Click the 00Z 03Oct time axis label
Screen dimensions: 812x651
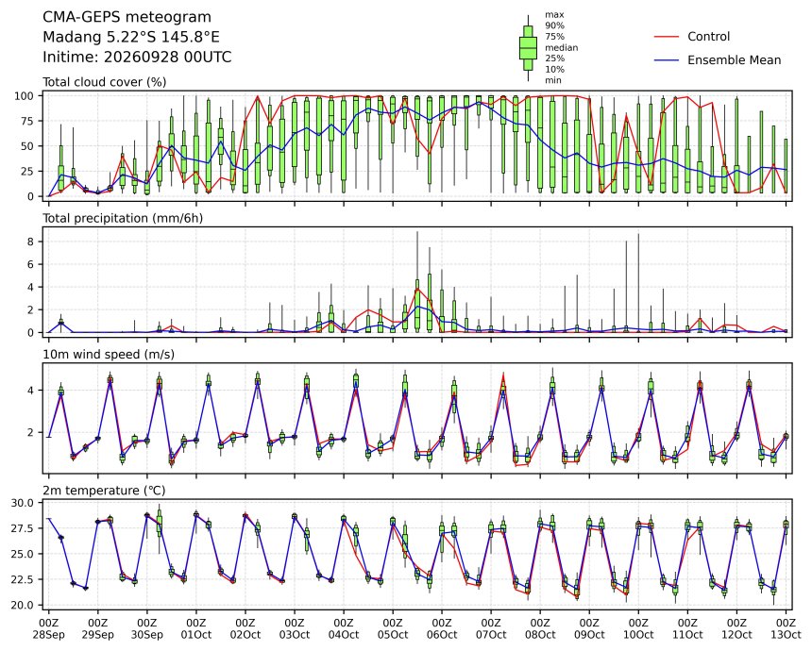(x=295, y=628)
